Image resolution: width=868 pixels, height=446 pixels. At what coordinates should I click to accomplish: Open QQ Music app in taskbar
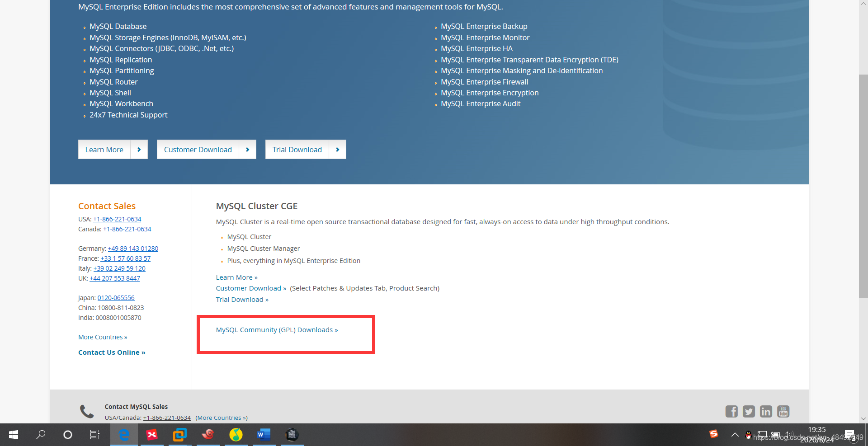(236, 435)
